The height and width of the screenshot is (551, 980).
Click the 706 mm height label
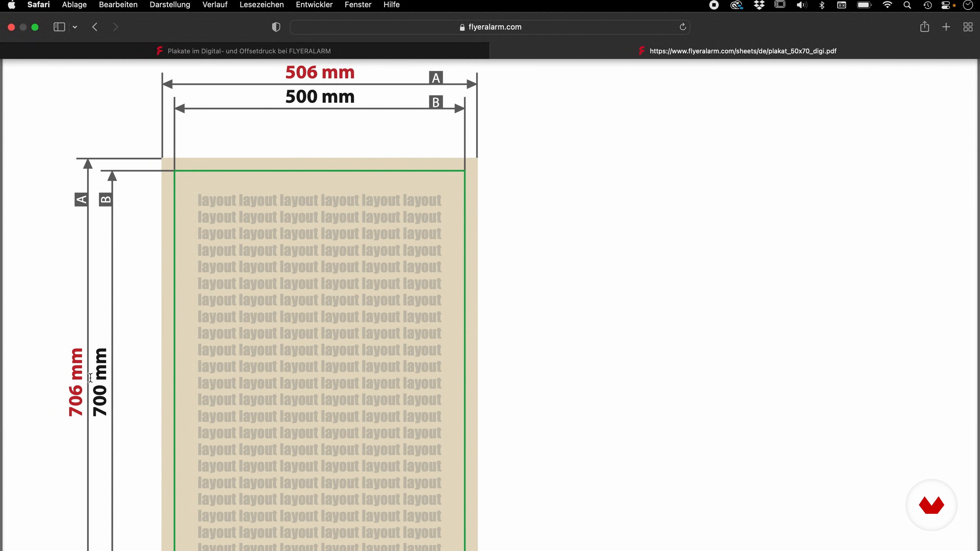coord(76,382)
